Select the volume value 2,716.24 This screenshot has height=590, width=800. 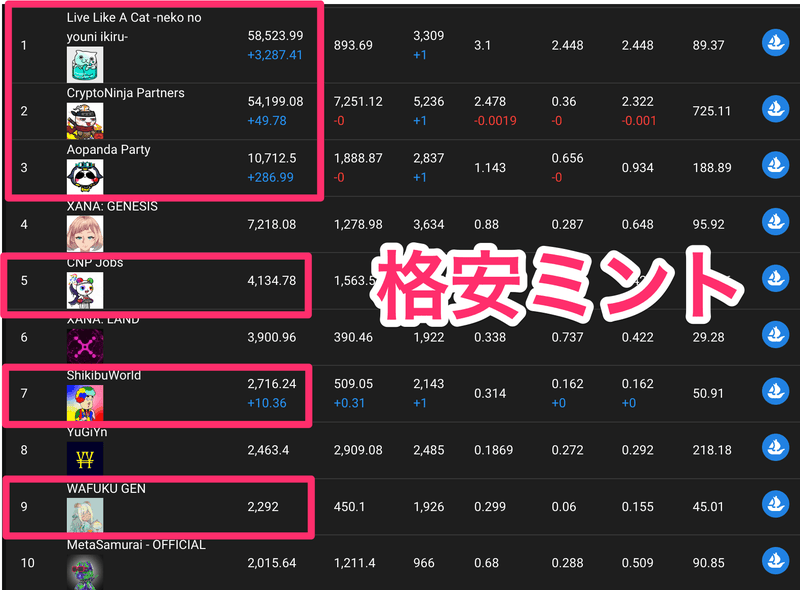(x=272, y=384)
